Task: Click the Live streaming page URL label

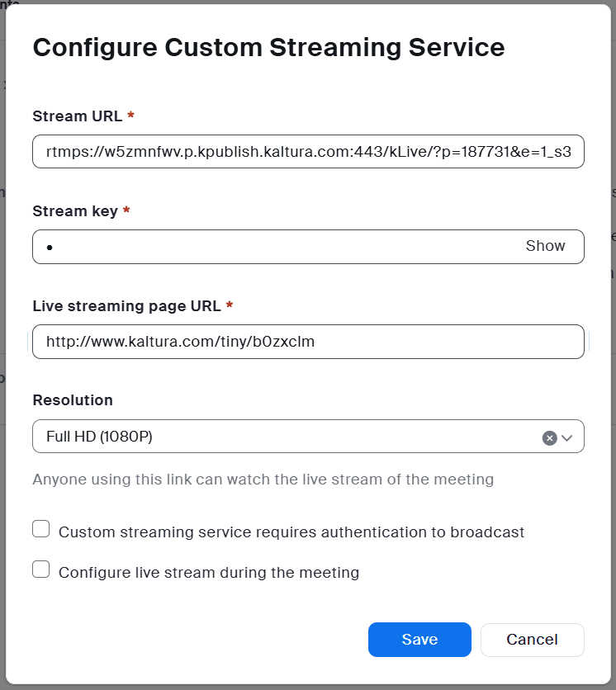Action: [126, 306]
